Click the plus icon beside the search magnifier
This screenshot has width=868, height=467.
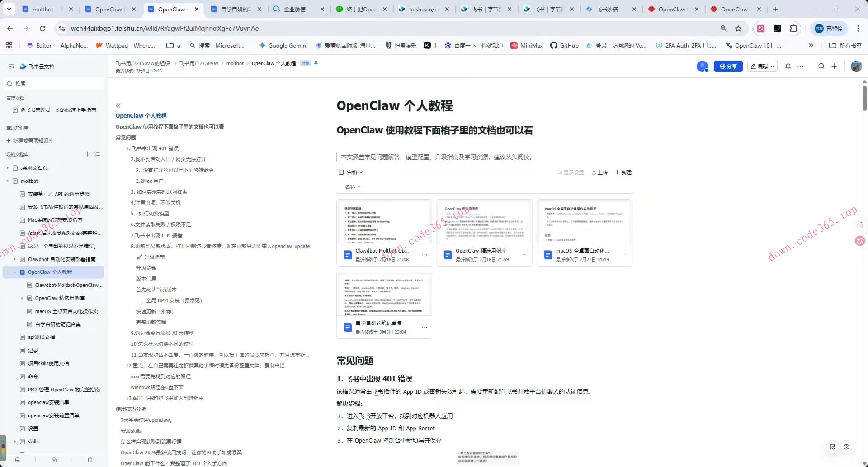834,66
